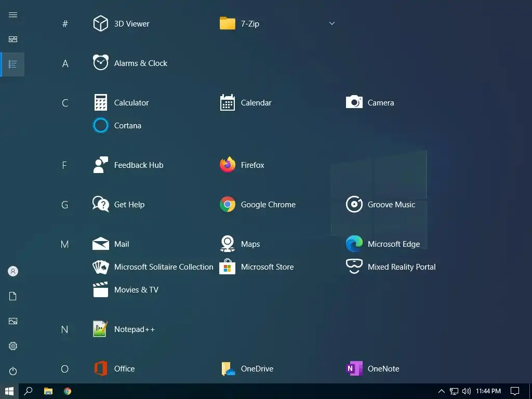Expand the 7-Zip folder chevron
The image size is (532, 399).
coord(332,23)
